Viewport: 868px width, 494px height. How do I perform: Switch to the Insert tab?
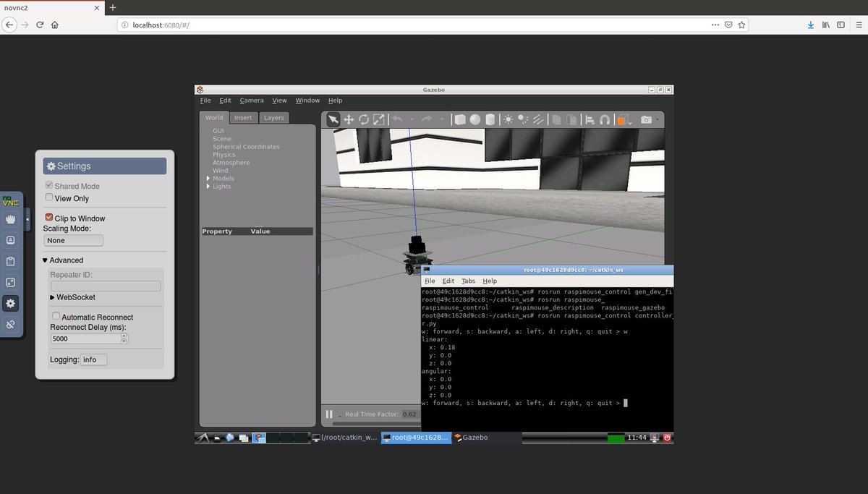[243, 118]
